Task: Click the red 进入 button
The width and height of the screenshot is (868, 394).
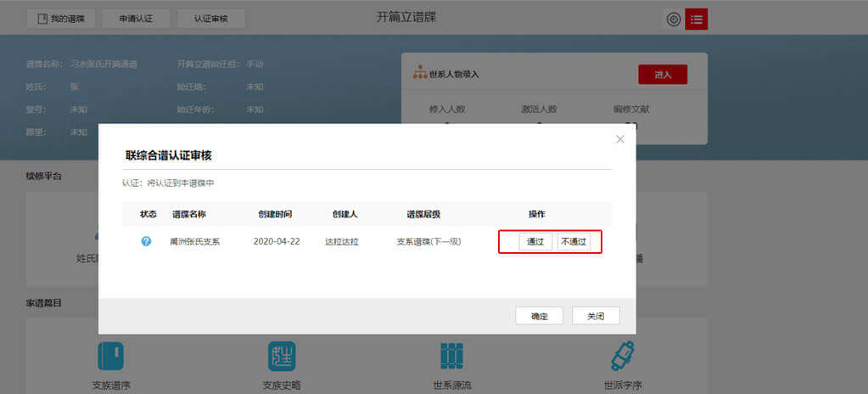Action: point(663,75)
